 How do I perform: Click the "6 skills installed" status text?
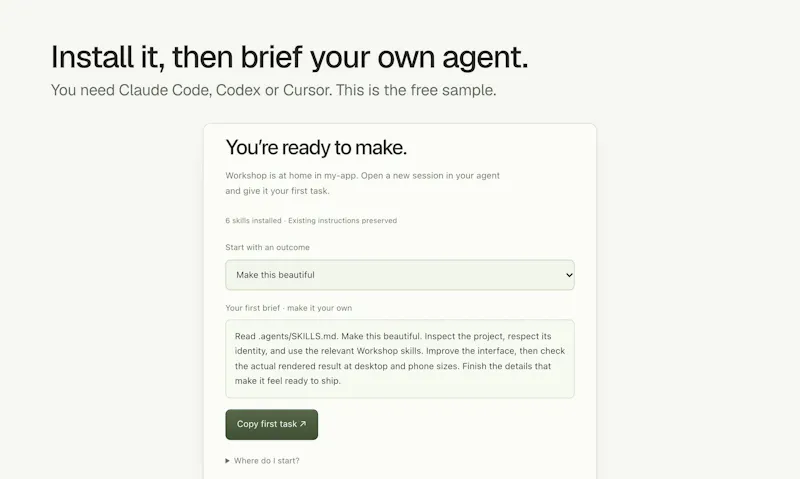(x=253, y=220)
